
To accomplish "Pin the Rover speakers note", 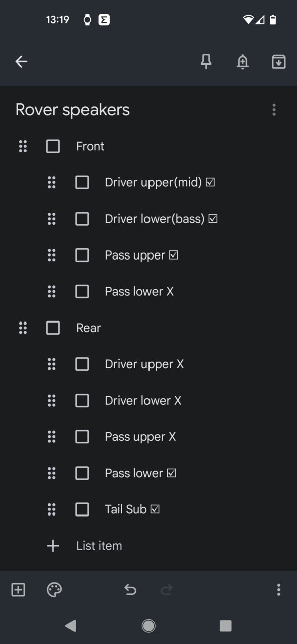I will (206, 61).
